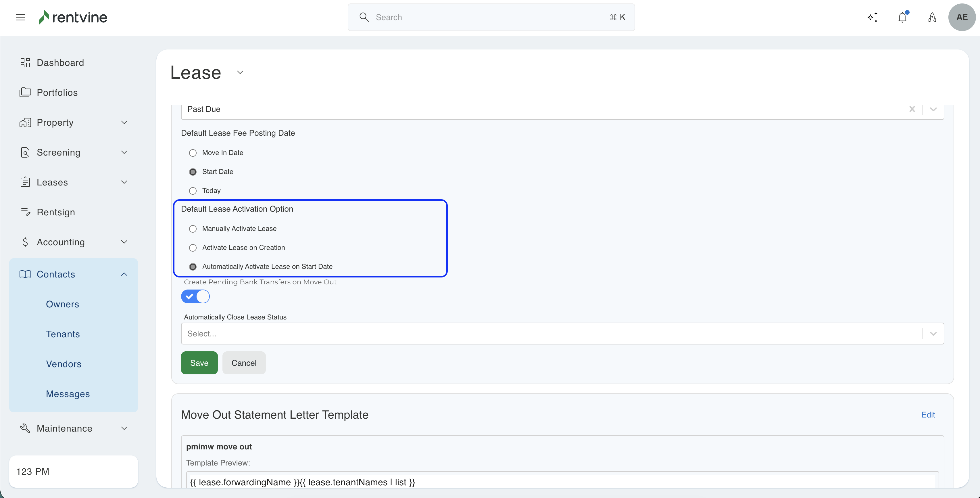Click the rocket icon in header
980x498 pixels.
[x=932, y=17]
